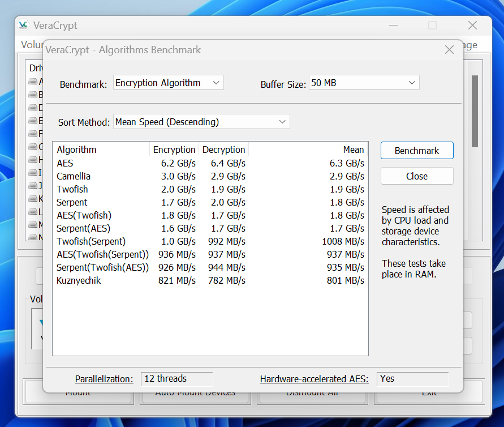Select the Twofish(Serpent) row

(x=210, y=241)
